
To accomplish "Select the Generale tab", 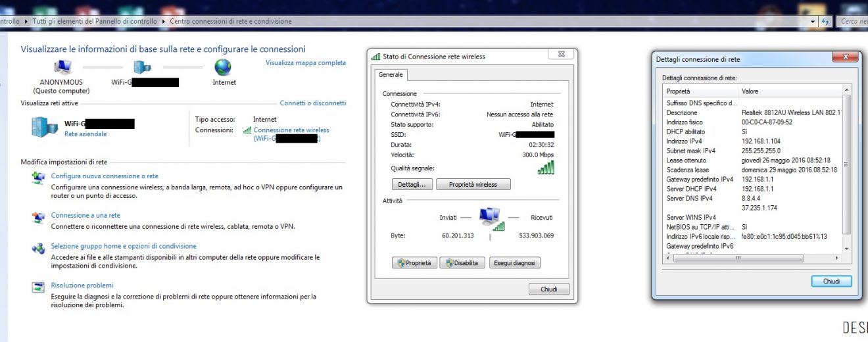I will pos(391,75).
